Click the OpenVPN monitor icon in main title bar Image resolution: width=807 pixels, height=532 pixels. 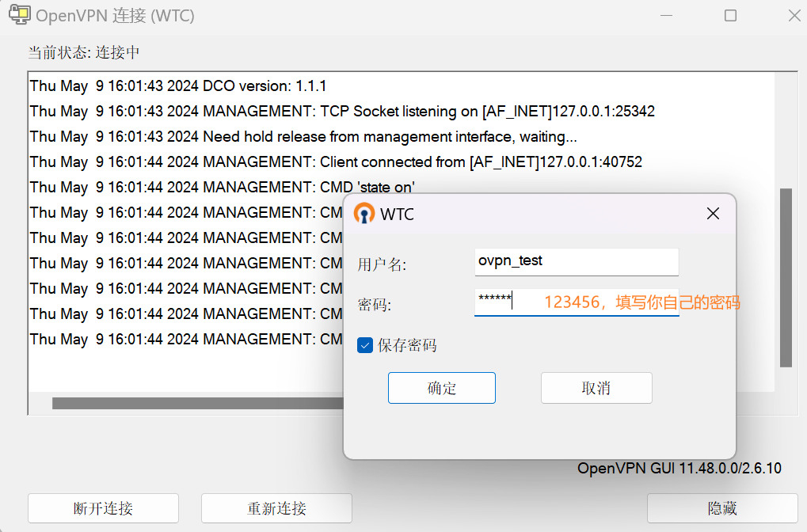coord(19,14)
